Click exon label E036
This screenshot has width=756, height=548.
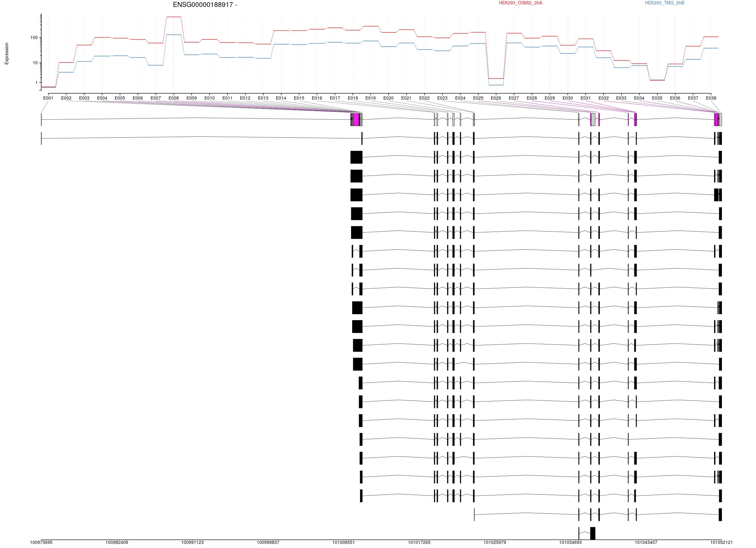click(x=675, y=98)
